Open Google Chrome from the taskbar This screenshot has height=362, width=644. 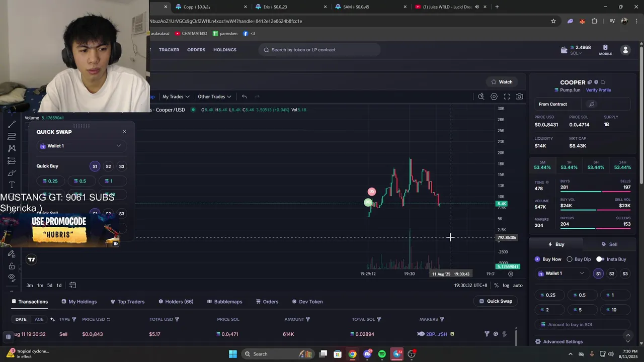(x=353, y=354)
